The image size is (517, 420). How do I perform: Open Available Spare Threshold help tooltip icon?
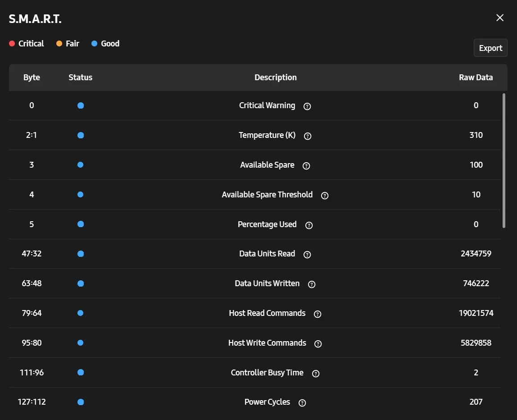tap(324, 195)
